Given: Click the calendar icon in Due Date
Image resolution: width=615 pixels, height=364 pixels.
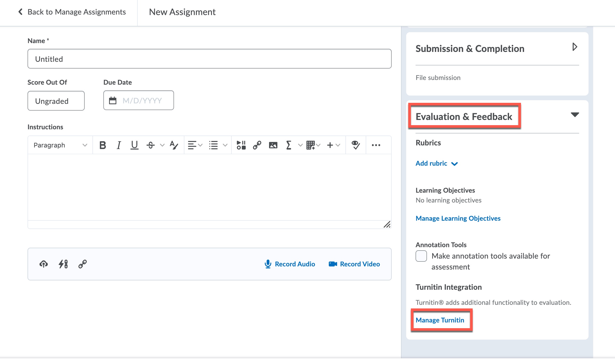Looking at the screenshot, I should [113, 100].
